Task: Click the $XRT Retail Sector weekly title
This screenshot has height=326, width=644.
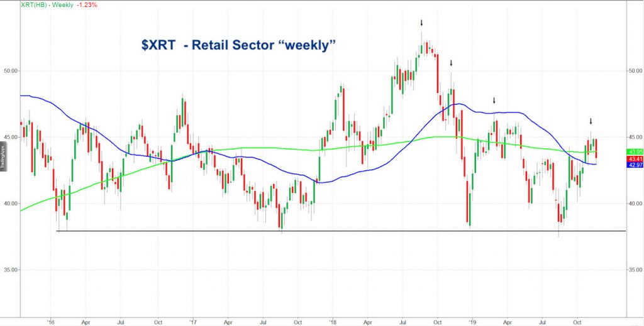Action: click(x=238, y=45)
